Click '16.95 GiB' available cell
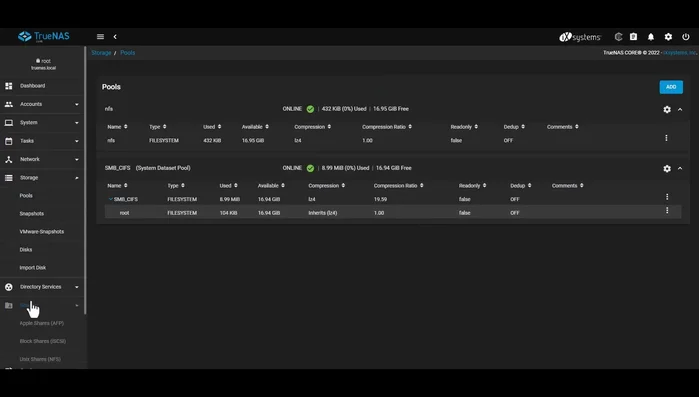 click(253, 140)
